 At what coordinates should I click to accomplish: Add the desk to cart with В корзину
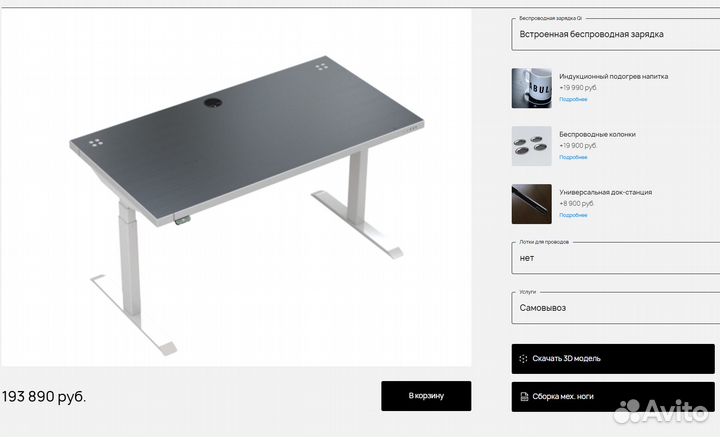(426, 396)
